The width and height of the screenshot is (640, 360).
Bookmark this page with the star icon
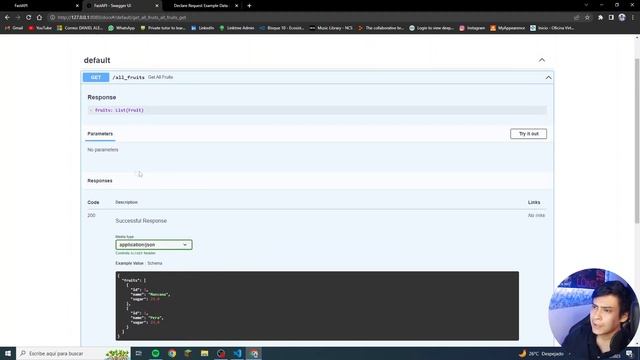[587, 18]
